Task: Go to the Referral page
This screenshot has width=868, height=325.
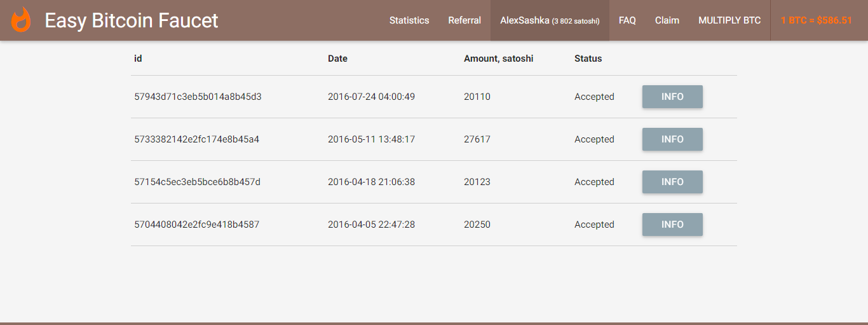Action: pyautogui.click(x=465, y=20)
